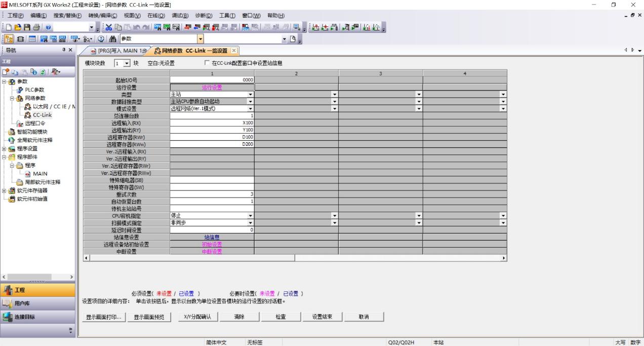Click the Write to PLC icon
This screenshot has height=346, width=644.
pyautogui.click(x=187, y=26)
